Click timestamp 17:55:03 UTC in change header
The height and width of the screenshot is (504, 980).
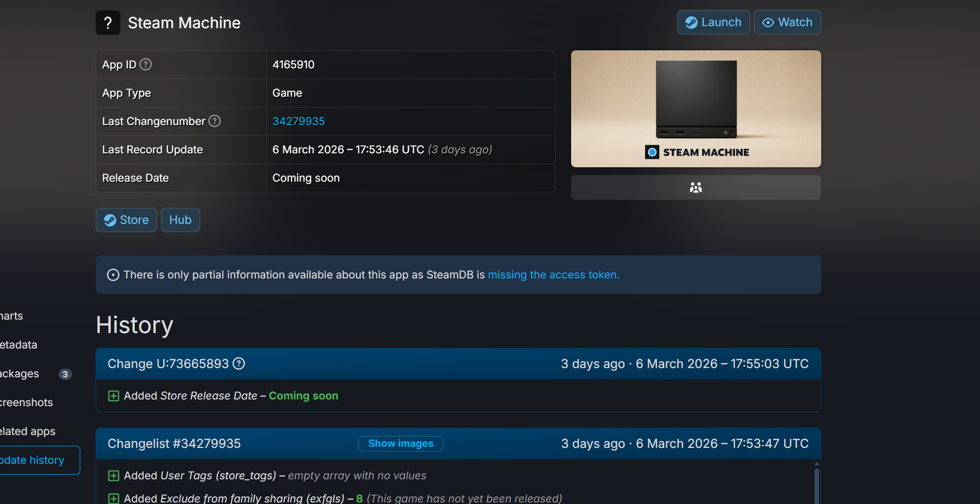769,364
